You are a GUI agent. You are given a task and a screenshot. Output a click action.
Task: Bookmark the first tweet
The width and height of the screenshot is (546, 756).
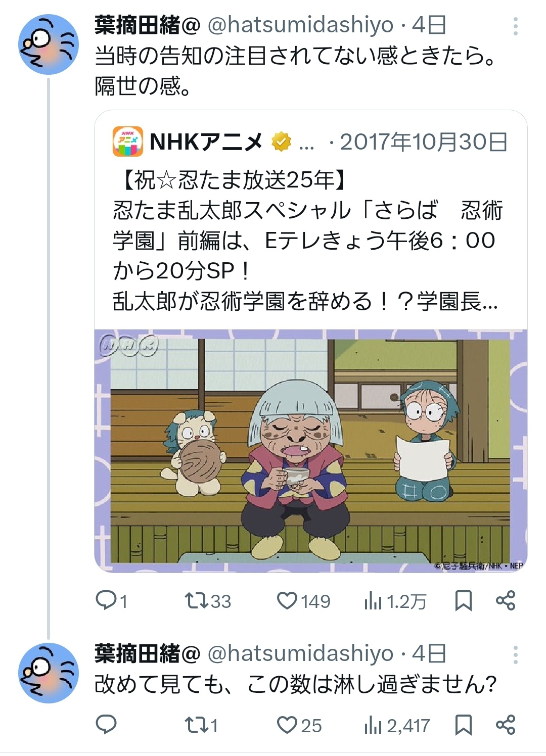464,601
